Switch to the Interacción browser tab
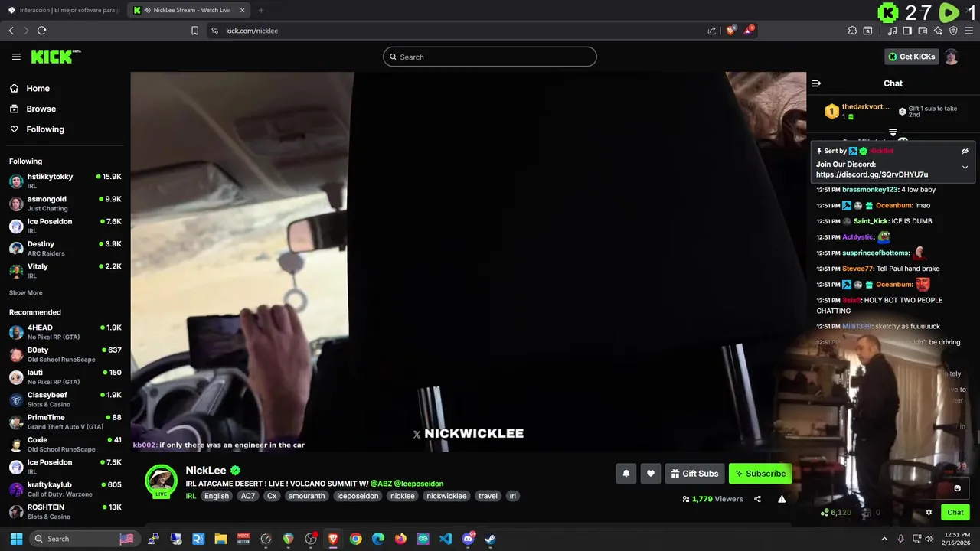This screenshot has height=551, width=980. pos(63,10)
